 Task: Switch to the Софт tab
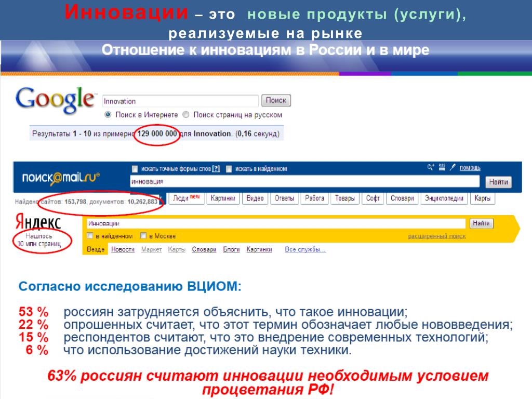[x=373, y=198]
